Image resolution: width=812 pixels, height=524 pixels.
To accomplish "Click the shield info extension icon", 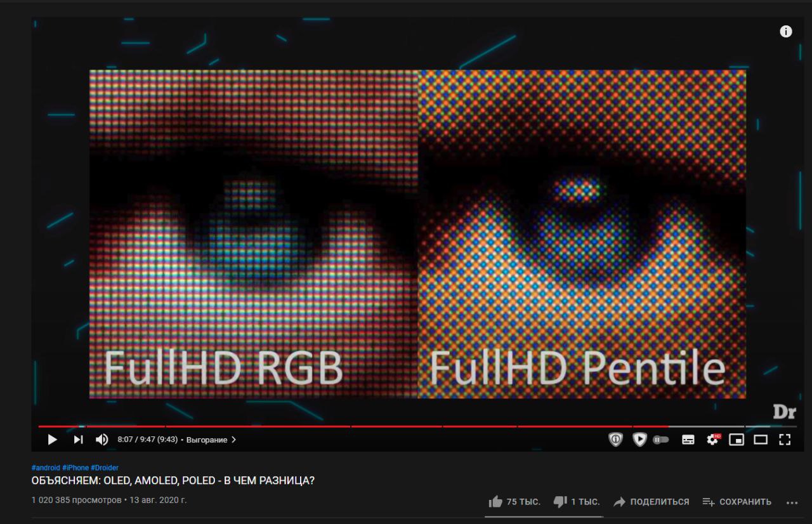I will click(616, 440).
